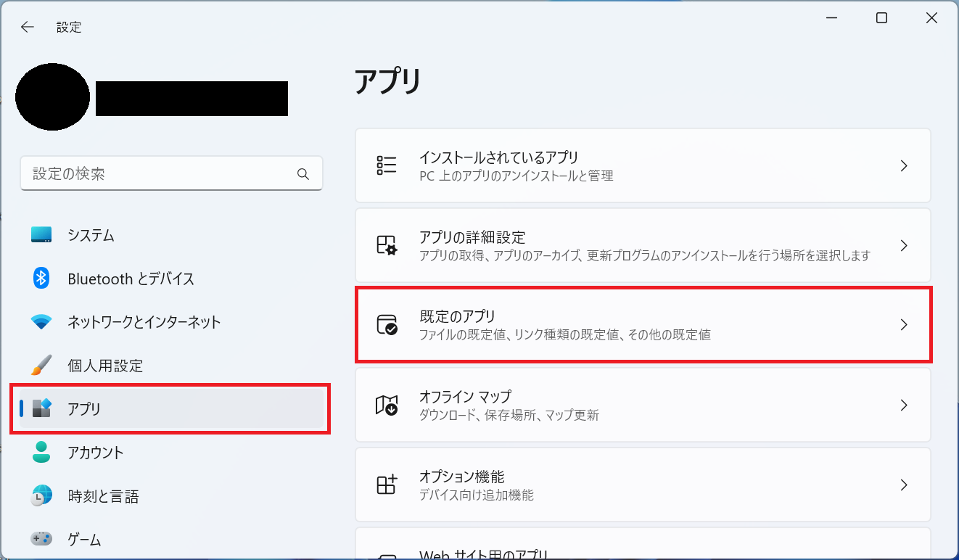Viewport: 959px width, 560px height.
Task: Click the black round profile picture
Action: 52,97
